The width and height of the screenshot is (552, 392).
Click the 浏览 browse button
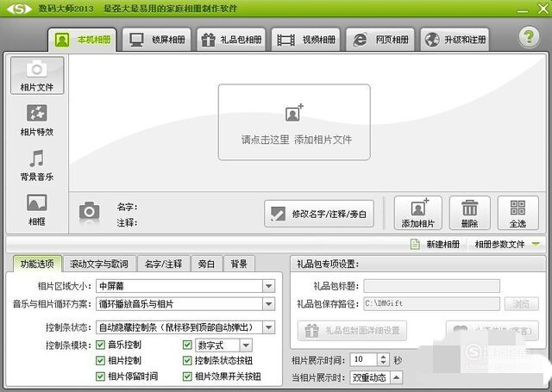[521, 304]
